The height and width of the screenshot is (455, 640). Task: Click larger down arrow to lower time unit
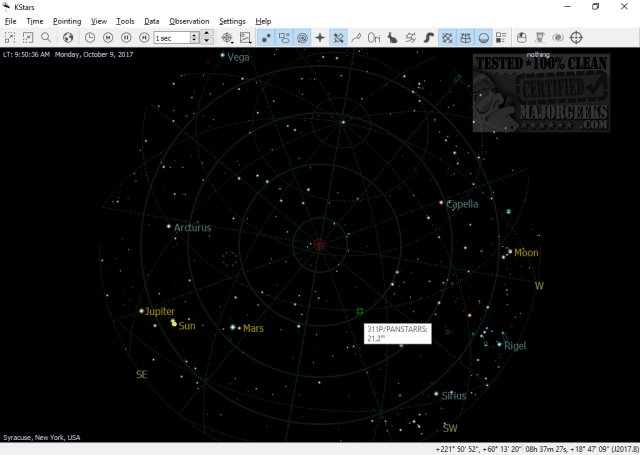tap(207, 41)
